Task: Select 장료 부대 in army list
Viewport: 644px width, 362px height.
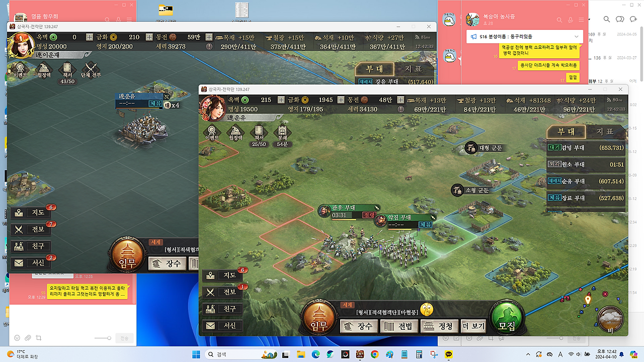Action: 586,198
